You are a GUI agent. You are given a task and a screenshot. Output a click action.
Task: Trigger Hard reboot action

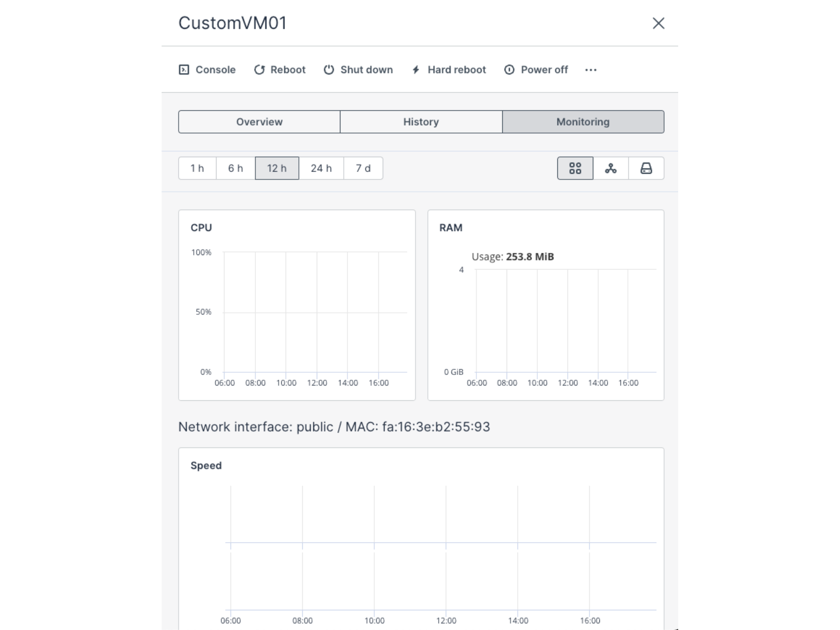449,70
